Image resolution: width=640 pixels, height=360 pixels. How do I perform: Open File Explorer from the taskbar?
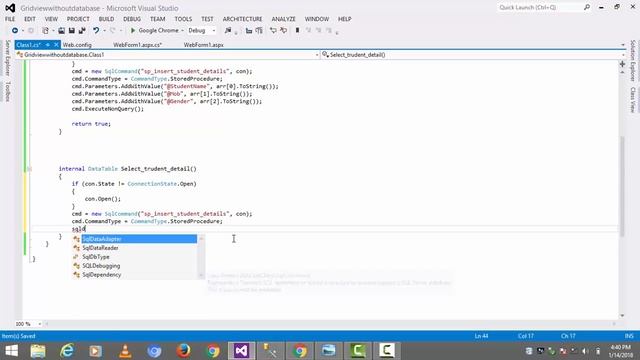pos(38,351)
